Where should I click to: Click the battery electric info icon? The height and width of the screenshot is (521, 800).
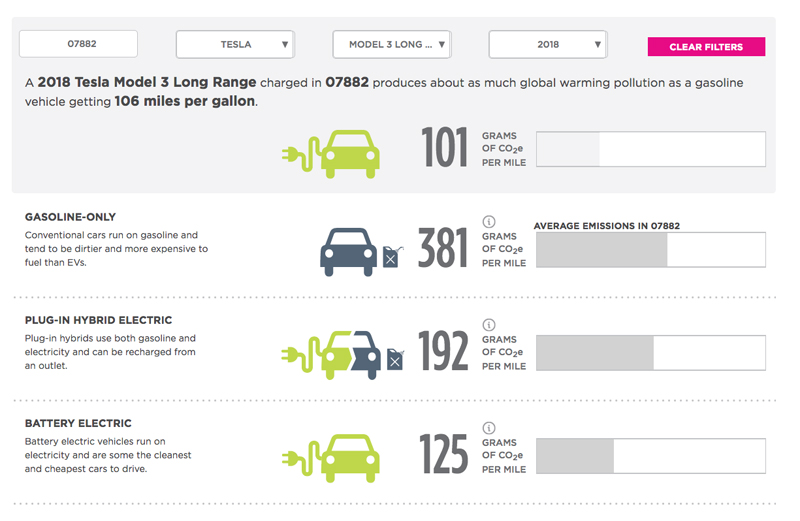488,428
